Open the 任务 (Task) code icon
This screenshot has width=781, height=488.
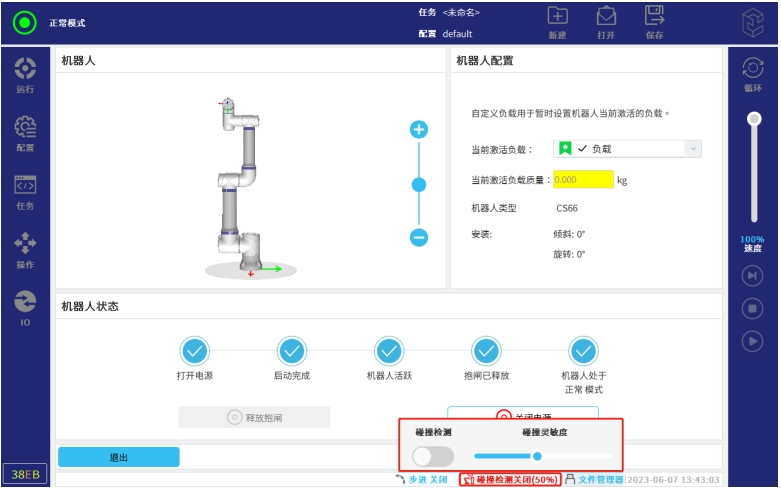pos(25,191)
